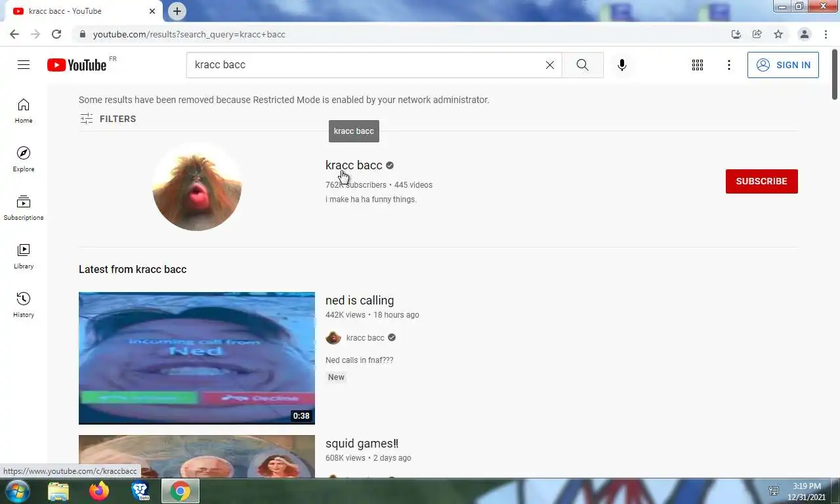Click 'Latest from kracc bacc' heading
Viewport: 840px width, 504px height.
point(133,270)
